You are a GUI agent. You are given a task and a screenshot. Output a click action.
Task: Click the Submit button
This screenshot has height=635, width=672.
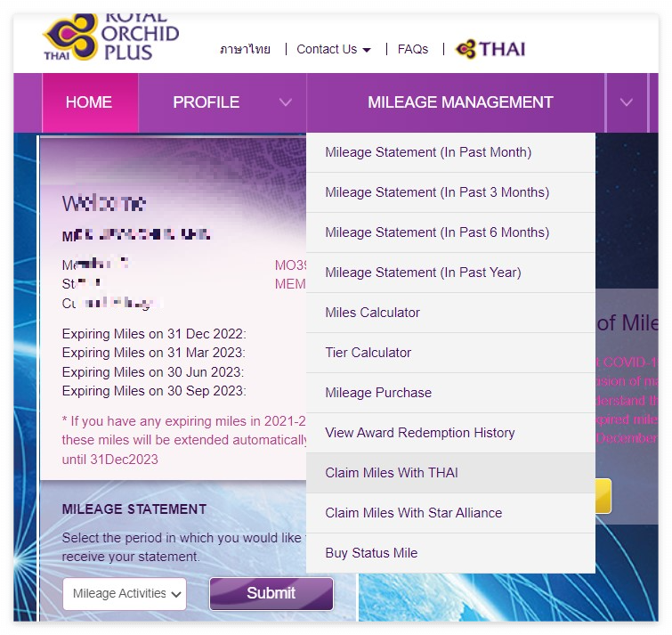click(x=271, y=594)
